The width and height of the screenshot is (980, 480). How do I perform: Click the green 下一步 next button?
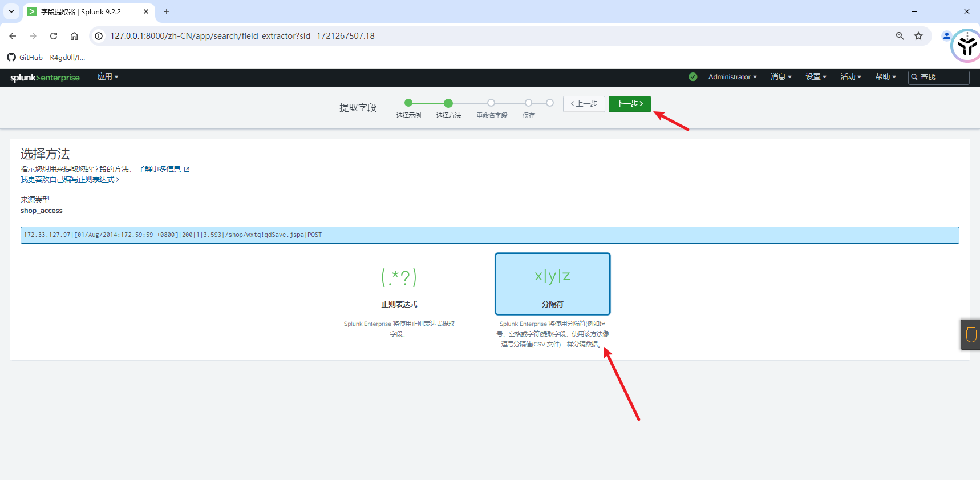pyautogui.click(x=629, y=104)
